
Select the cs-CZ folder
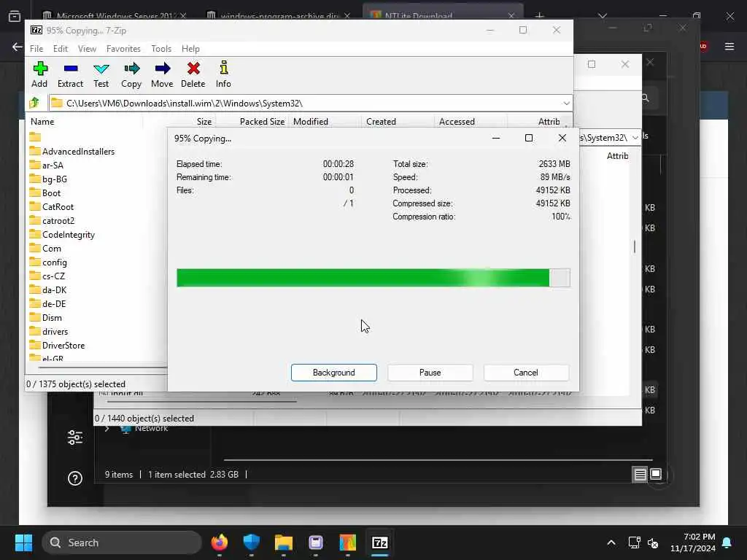pyautogui.click(x=47, y=276)
